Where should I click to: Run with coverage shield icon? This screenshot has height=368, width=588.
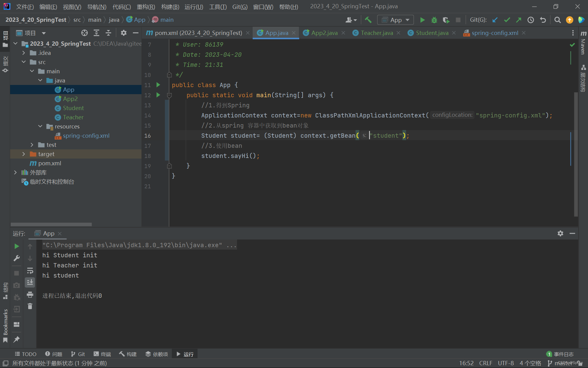pos(446,20)
